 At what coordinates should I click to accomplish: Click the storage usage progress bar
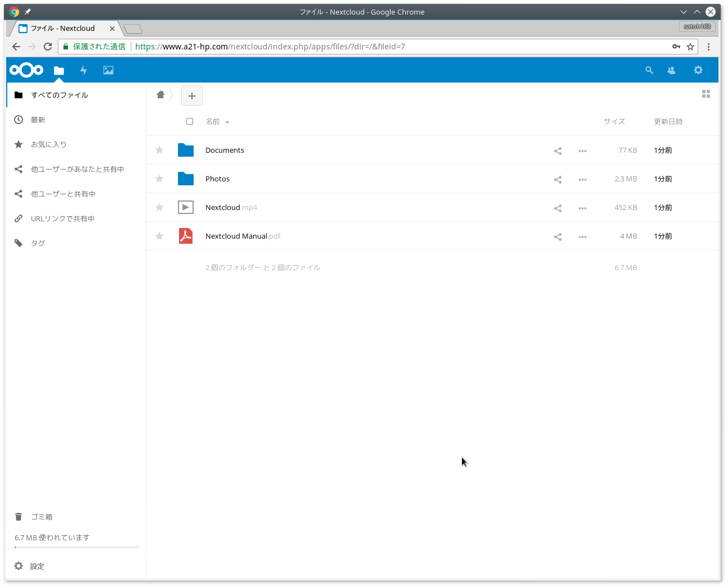click(77, 547)
